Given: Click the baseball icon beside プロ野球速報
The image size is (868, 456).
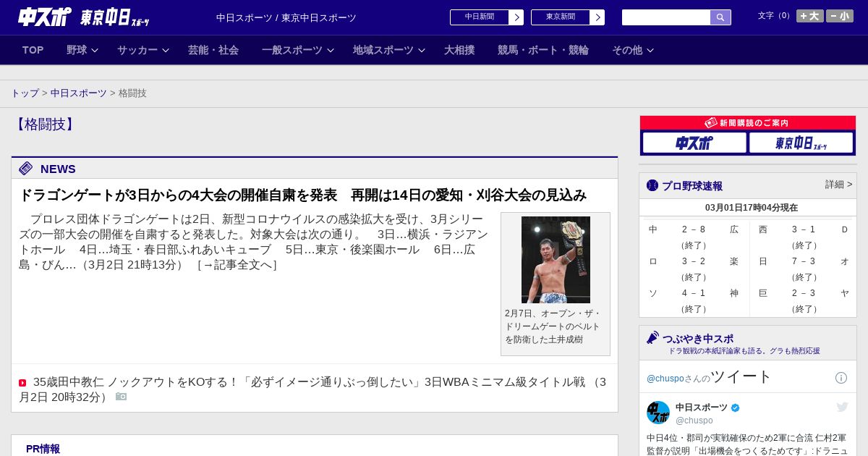Looking at the screenshot, I should pyautogui.click(x=652, y=185).
